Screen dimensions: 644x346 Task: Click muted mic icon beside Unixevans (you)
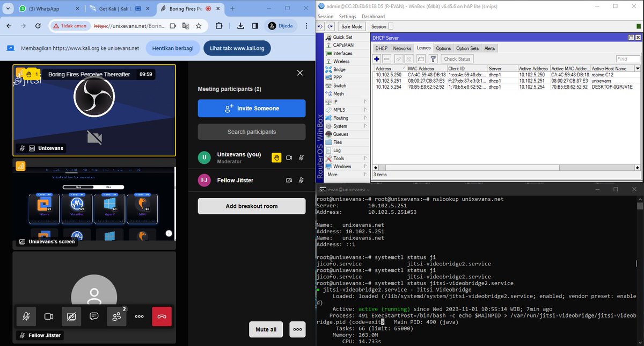click(301, 158)
